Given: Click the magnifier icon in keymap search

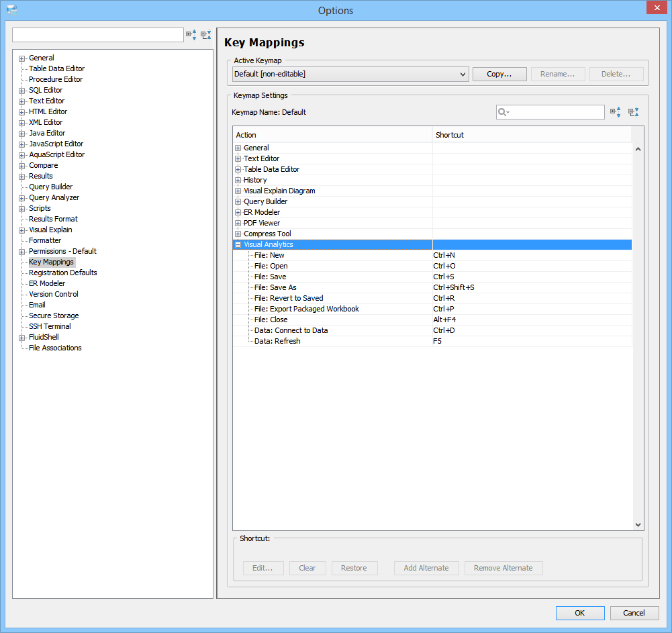Looking at the screenshot, I should click(x=503, y=112).
